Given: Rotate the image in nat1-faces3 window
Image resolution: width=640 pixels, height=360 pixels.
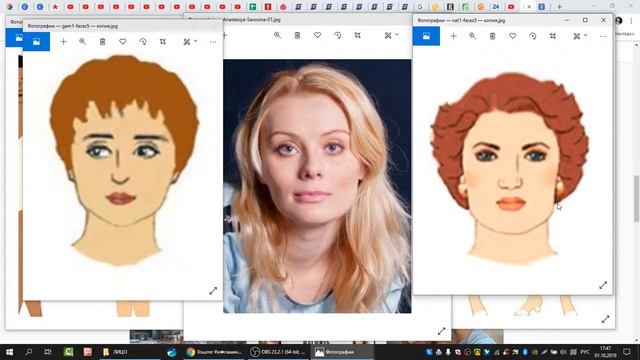Looking at the screenshot, I should click(532, 36).
